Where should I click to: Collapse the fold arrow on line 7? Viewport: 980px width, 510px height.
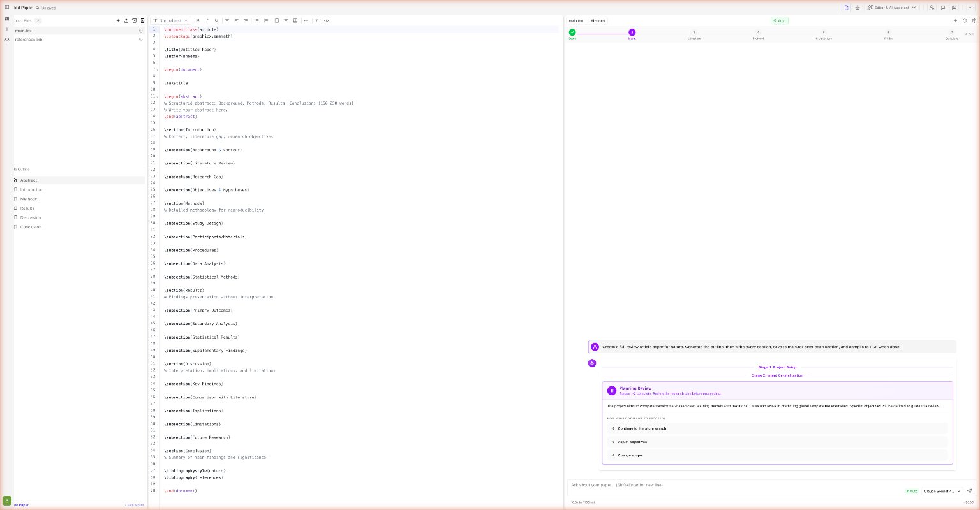point(158,69)
